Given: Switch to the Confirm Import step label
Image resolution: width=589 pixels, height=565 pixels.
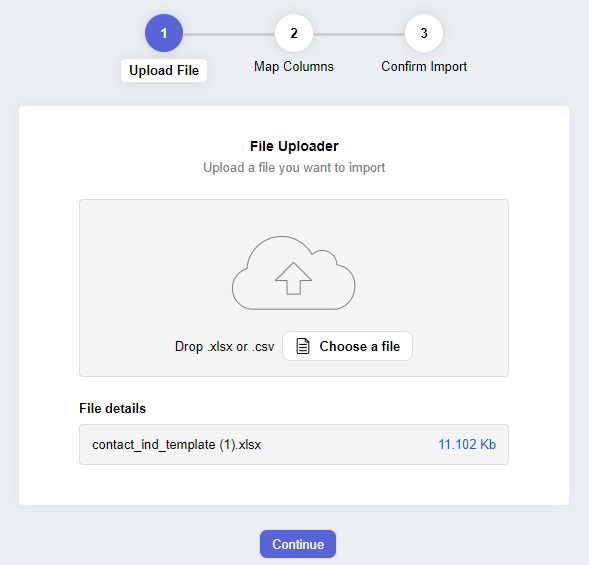Looking at the screenshot, I should pyautogui.click(x=424, y=66).
